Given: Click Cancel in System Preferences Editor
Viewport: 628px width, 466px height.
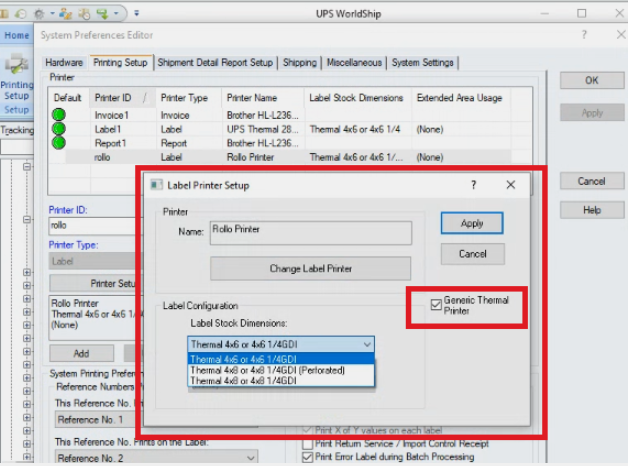Looking at the screenshot, I should point(592,181).
